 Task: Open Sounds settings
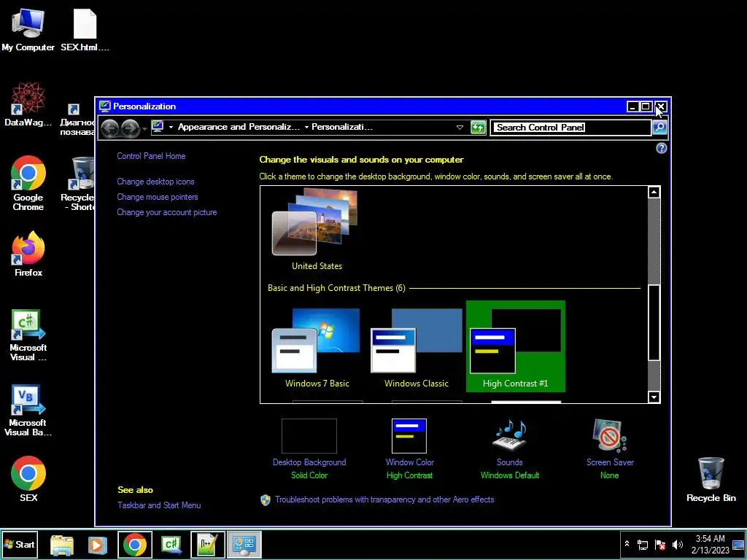click(x=510, y=449)
